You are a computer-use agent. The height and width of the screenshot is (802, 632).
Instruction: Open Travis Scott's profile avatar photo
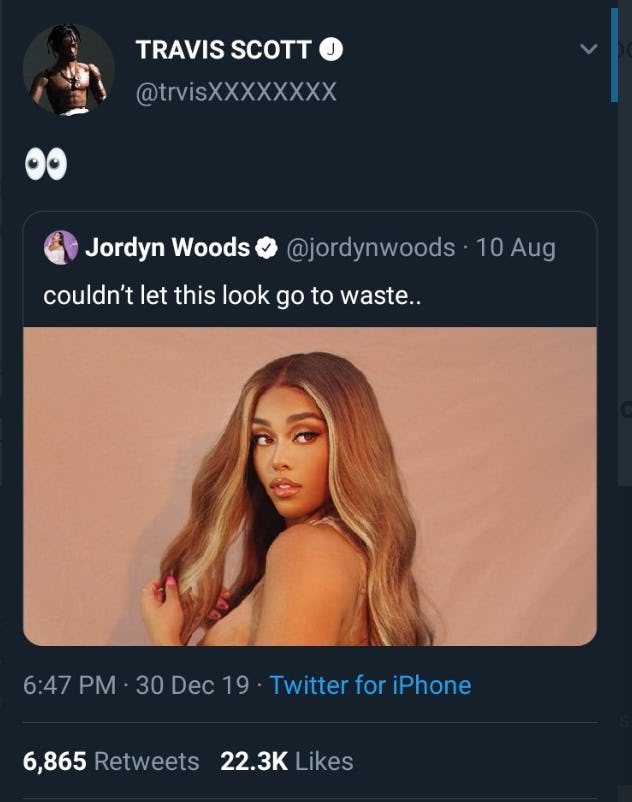point(68,70)
